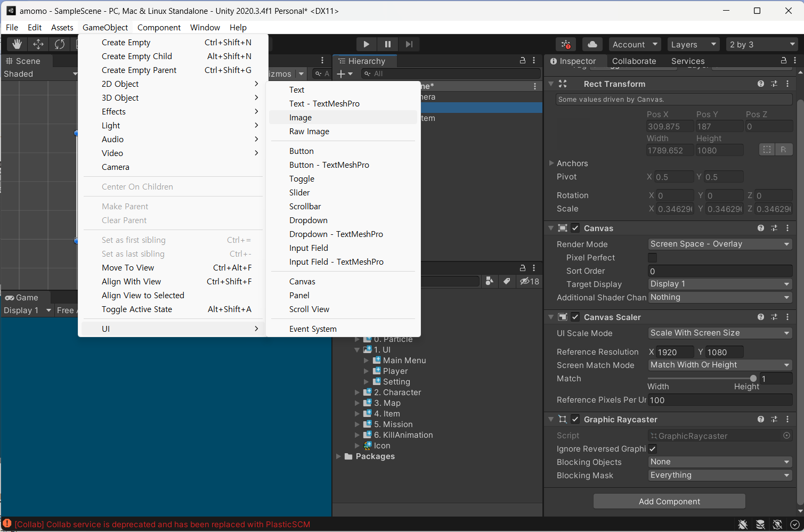Disable the Canvas component checkbox
804x532 pixels.
575,228
